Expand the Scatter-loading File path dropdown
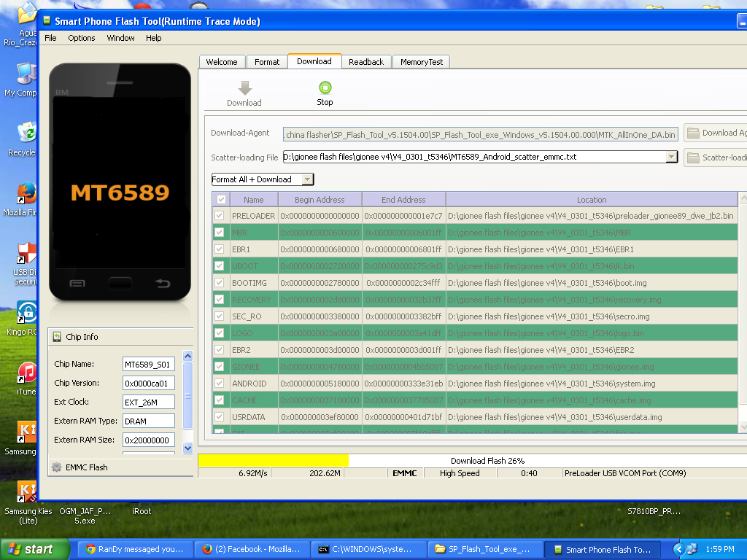 point(671,157)
